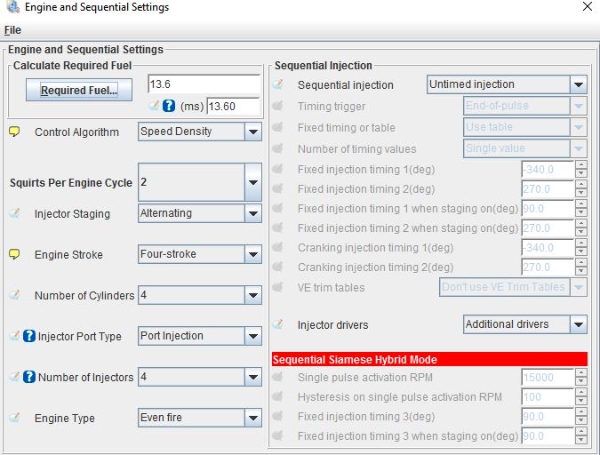Open the Sequential injection Untimed injection dropdown
600x455 pixels.
[506, 85]
